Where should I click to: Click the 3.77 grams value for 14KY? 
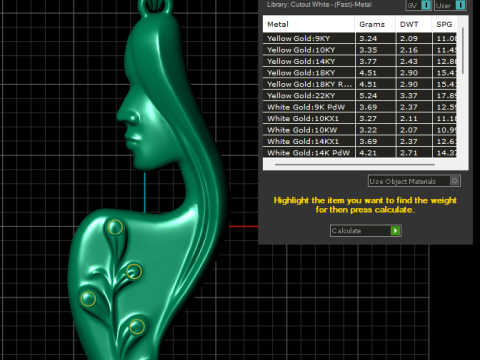(368, 61)
